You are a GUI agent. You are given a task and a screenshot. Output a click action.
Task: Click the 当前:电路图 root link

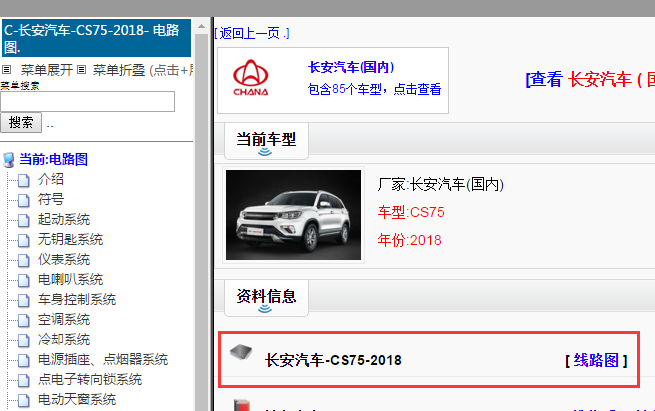coord(53,159)
